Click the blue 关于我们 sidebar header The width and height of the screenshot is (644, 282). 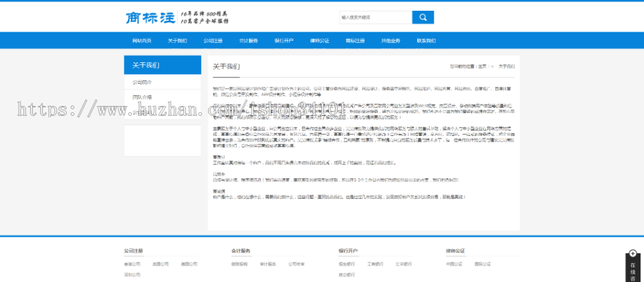162,65
